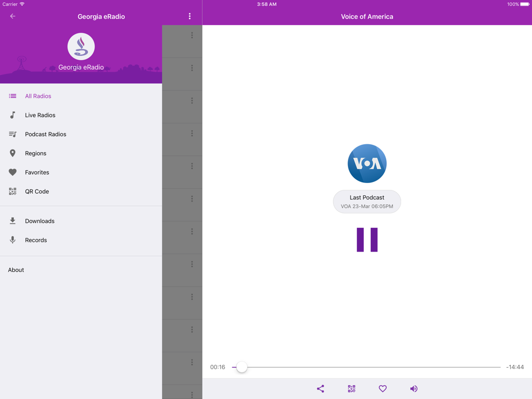This screenshot has width=532, height=399.
Task: Open the Regions menu entry
Action: pyautogui.click(x=81, y=153)
